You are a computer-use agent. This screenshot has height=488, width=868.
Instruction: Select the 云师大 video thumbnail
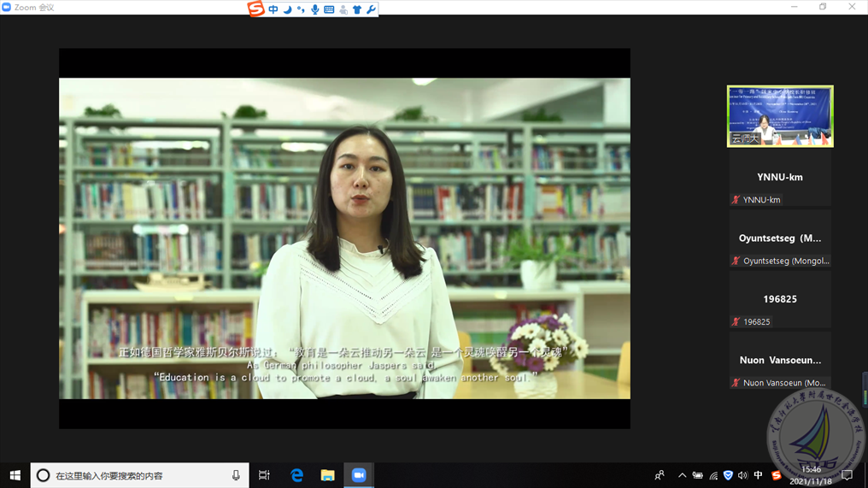point(779,116)
